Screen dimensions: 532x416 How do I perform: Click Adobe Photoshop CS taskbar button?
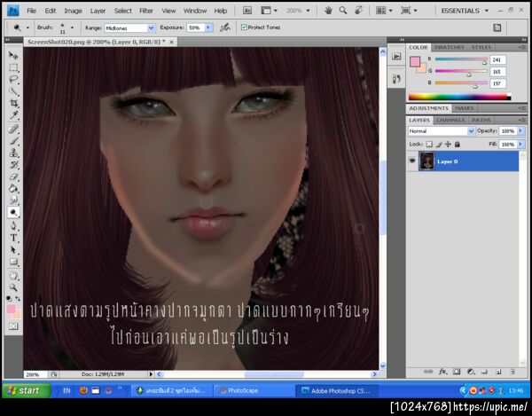click(336, 391)
